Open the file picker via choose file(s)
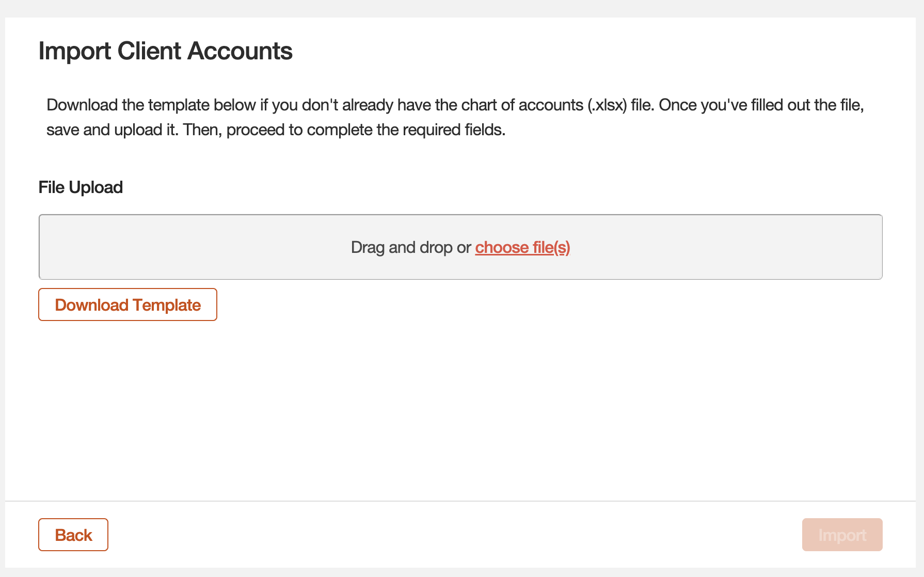Screen dimensions: 924x577 [522, 248]
